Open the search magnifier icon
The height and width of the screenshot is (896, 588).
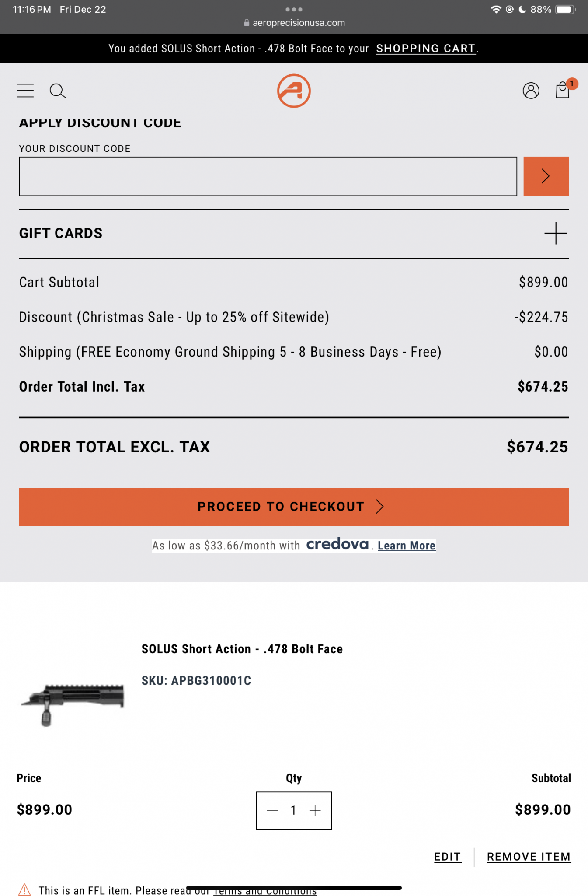coord(58,91)
